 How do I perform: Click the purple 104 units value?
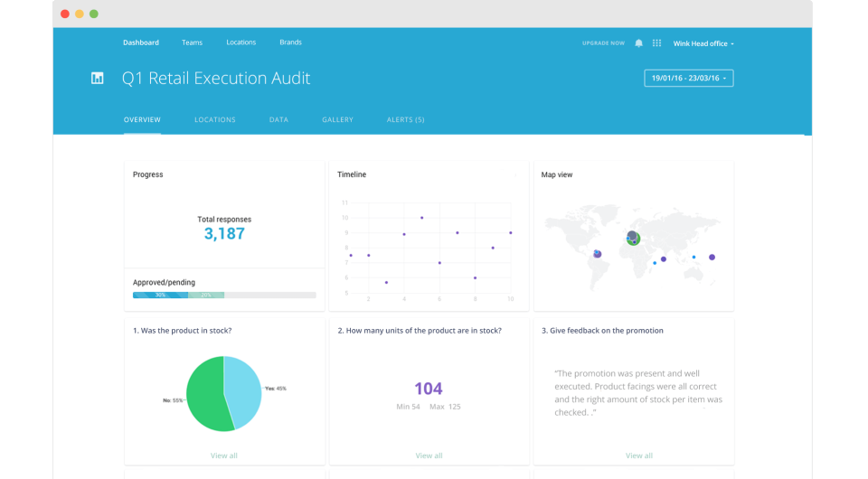429,389
